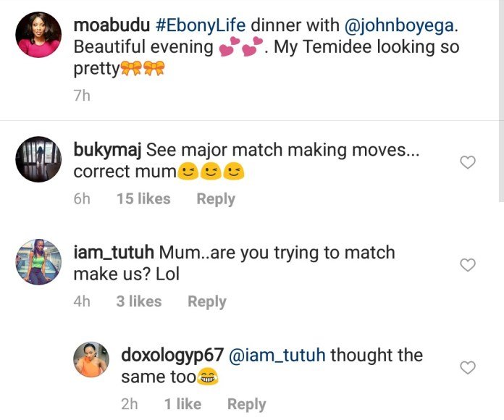Like doxologyp67's reply with the heart
This screenshot has width=504, height=420.
468,369
